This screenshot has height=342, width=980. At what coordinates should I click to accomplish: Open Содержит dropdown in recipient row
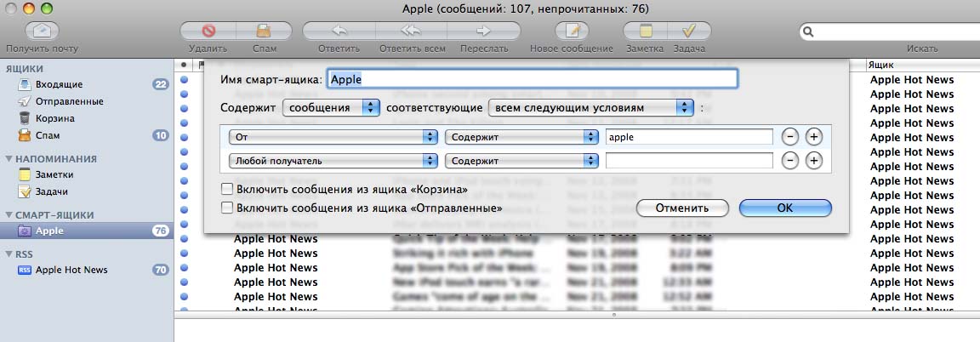(x=521, y=161)
